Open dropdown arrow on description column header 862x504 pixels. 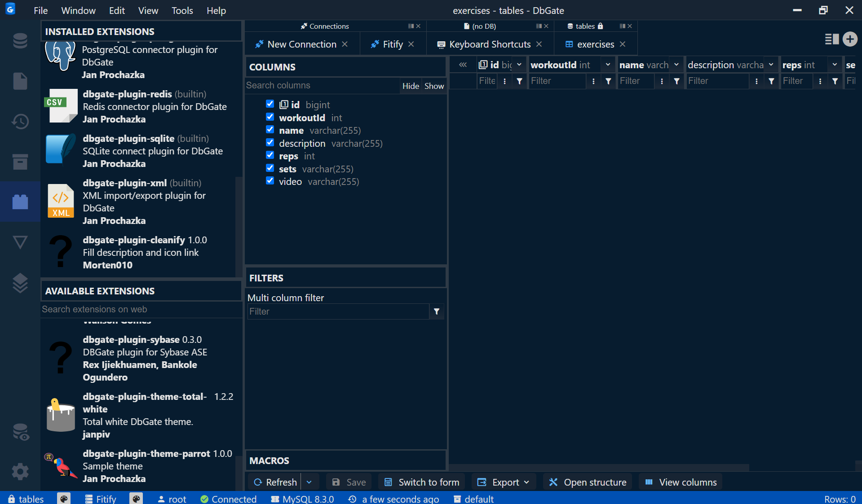click(771, 65)
